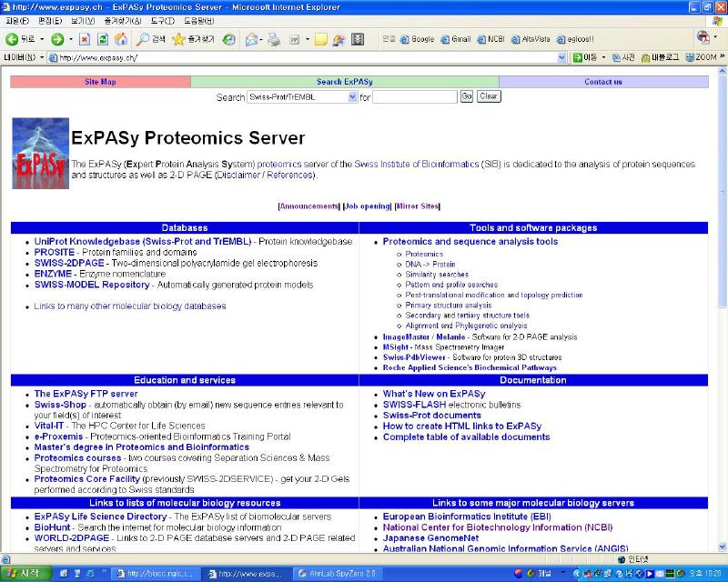Click the Contact us tab
Viewport: 728px width, 582px height.
(602, 82)
